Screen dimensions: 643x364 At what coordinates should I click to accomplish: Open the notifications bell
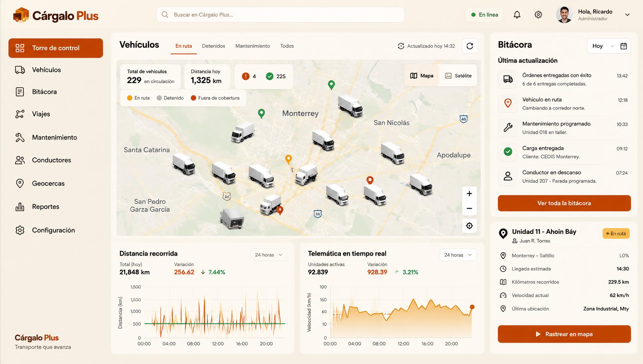coord(517,15)
